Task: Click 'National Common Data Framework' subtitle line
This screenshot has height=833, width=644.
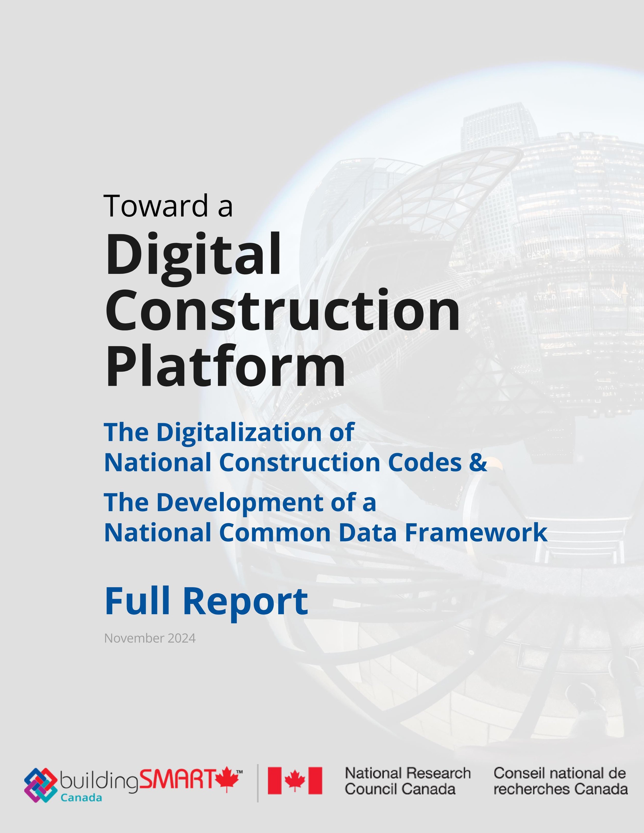Action: pyautogui.click(x=325, y=533)
